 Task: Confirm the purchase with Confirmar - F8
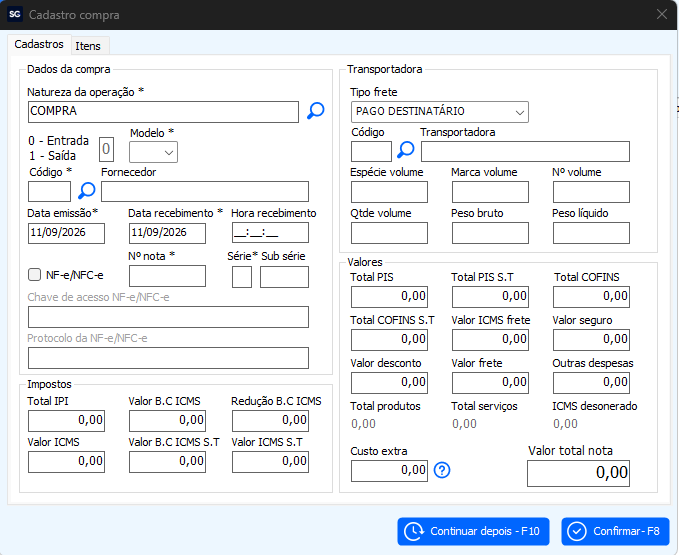[x=615, y=531]
